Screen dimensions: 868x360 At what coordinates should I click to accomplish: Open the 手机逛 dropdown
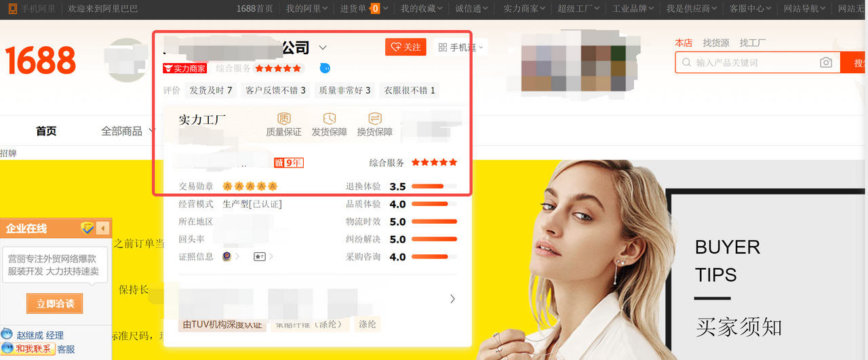[461, 47]
